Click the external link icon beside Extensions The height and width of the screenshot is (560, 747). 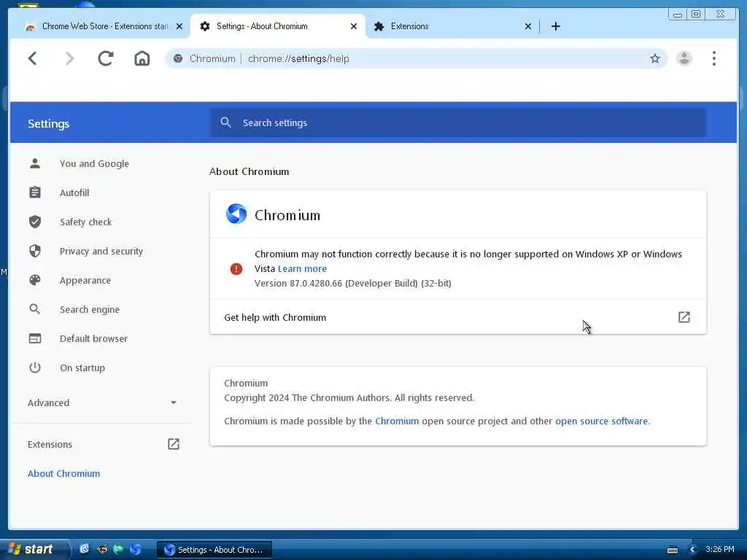(174, 444)
